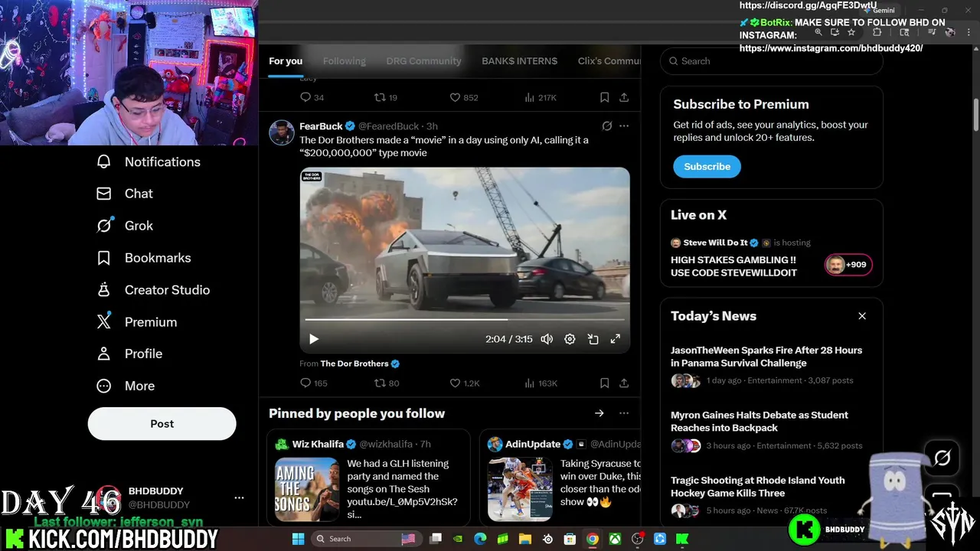Go to Bookmarks in the sidebar
This screenshot has height=551, width=980.
(x=143, y=258)
